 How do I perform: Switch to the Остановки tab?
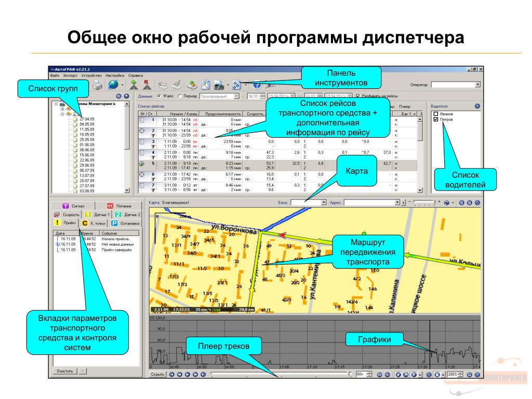(x=126, y=223)
